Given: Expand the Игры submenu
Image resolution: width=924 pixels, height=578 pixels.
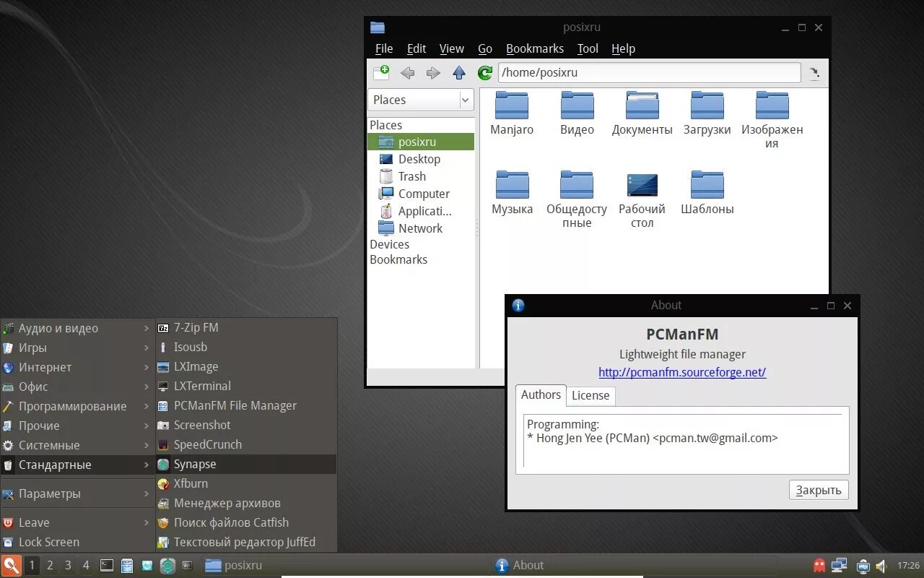Looking at the screenshot, I should click(x=79, y=348).
